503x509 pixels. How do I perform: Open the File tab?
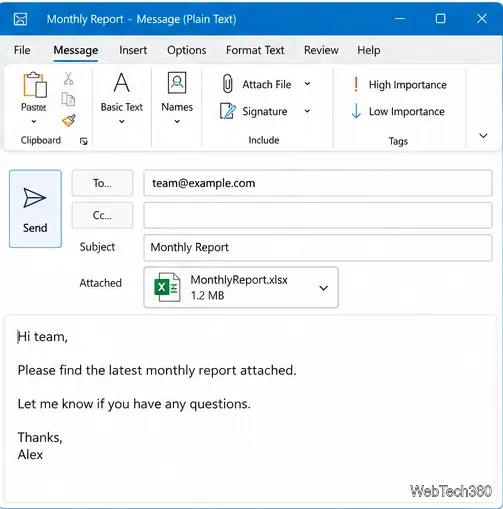click(x=22, y=50)
